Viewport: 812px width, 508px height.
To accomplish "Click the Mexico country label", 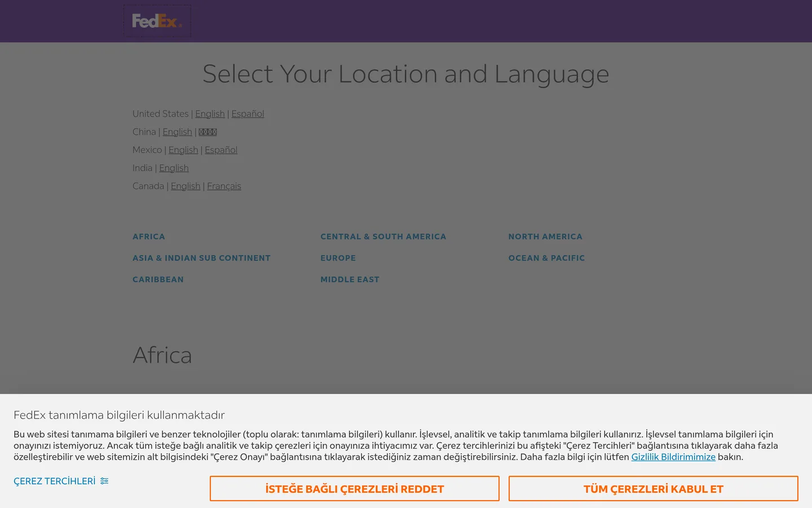I will coord(147,150).
